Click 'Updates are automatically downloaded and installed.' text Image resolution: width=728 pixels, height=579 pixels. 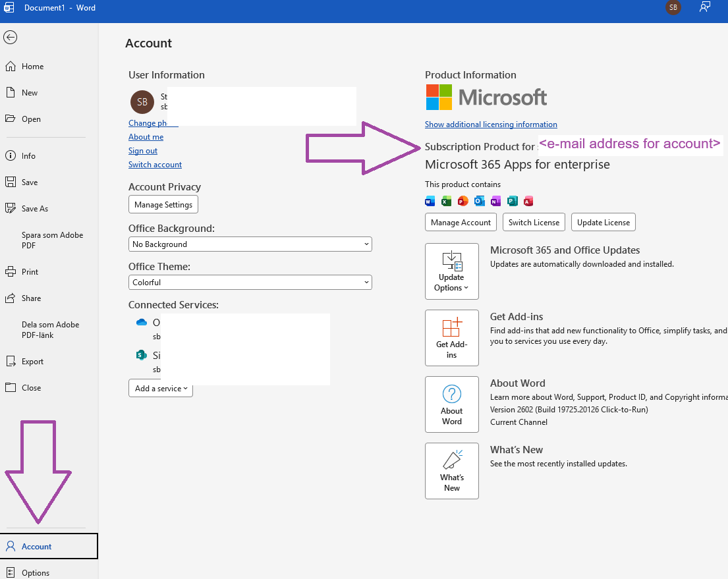[x=582, y=264]
